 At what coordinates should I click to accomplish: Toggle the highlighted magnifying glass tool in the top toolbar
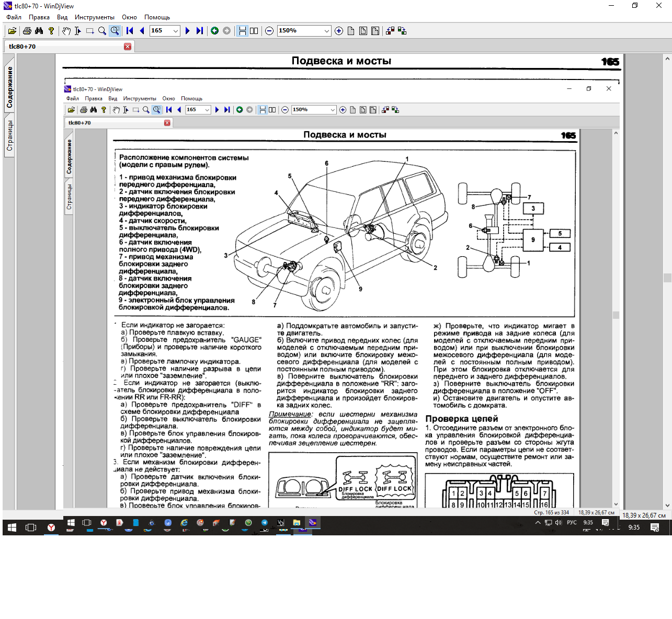pyautogui.click(x=115, y=31)
